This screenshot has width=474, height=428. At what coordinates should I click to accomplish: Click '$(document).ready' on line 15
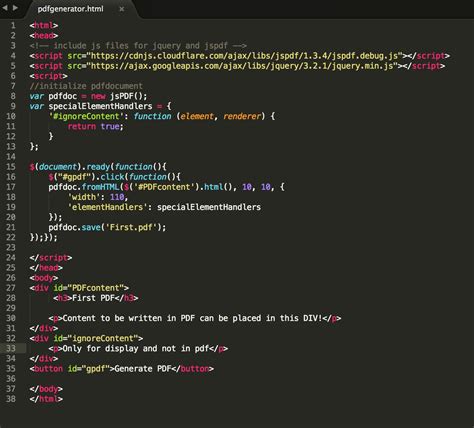70,167
